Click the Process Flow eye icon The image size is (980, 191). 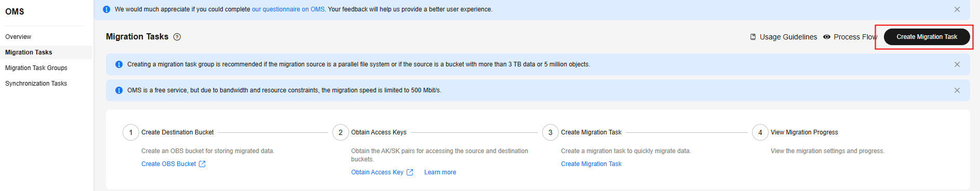coord(827,37)
